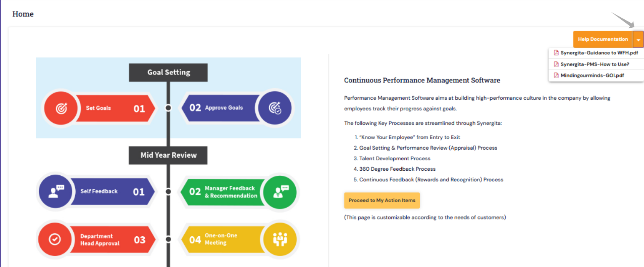Click the page customizable note text
The height and width of the screenshot is (267, 644).
coord(425,217)
